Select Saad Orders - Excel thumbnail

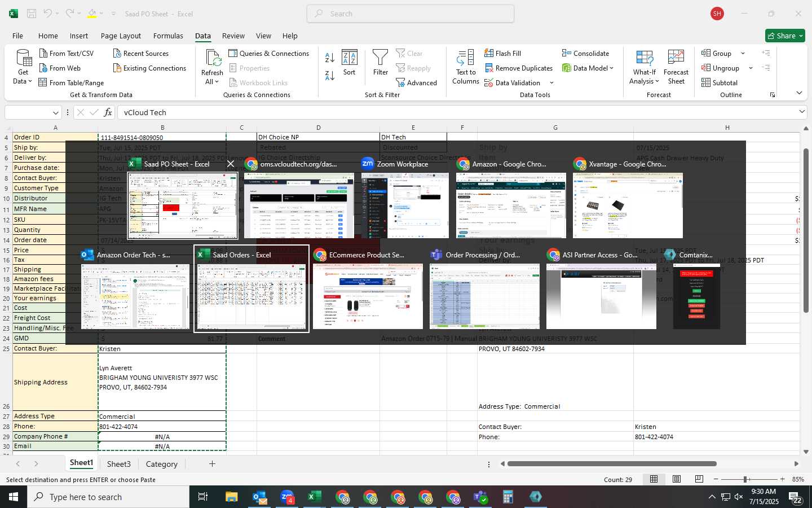251,289
